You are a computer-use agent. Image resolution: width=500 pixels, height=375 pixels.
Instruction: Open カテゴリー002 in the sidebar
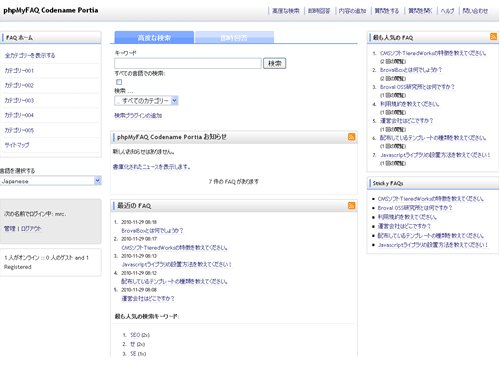(x=19, y=85)
